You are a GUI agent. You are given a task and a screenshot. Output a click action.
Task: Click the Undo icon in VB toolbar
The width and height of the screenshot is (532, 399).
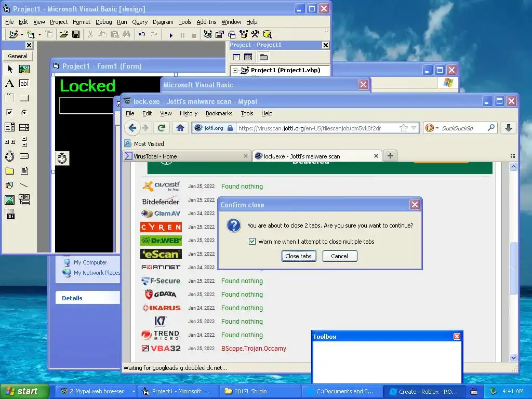click(142, 34)
